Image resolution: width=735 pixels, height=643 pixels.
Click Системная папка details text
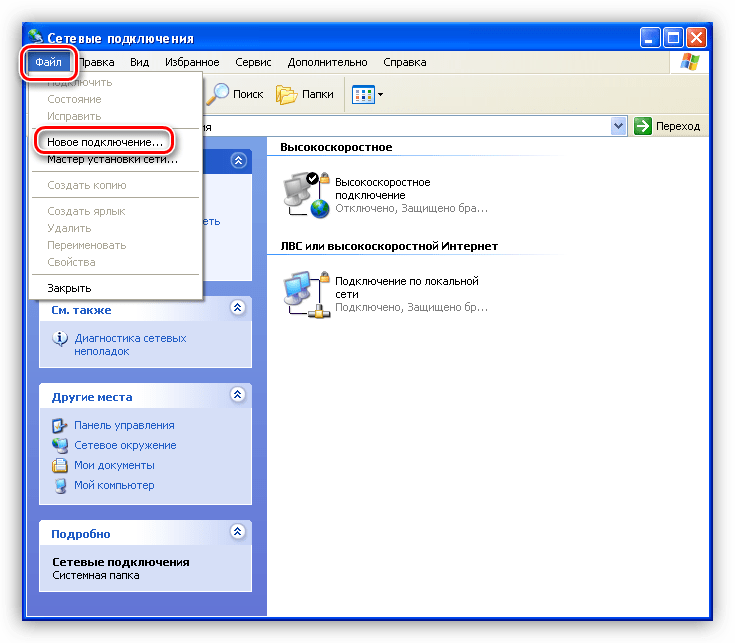96,576
